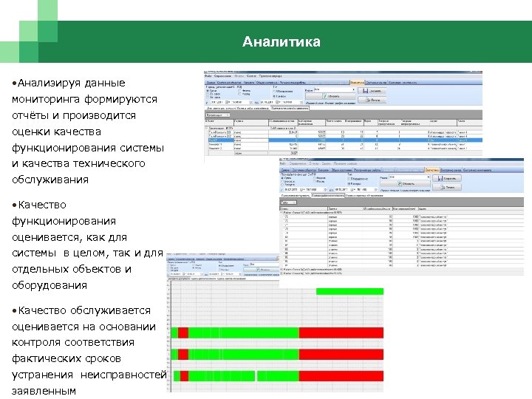Select the highlighted orange Статистика tab in the top window

point(357,82)
